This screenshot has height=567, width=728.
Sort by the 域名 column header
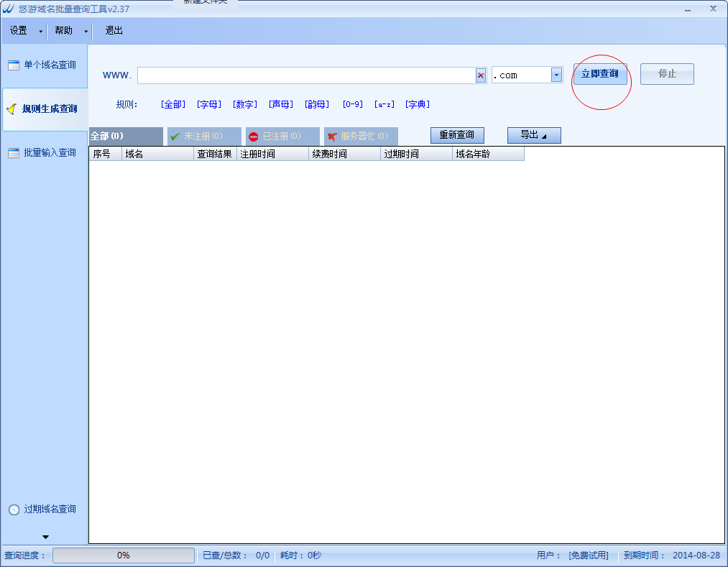coord(157,154)
